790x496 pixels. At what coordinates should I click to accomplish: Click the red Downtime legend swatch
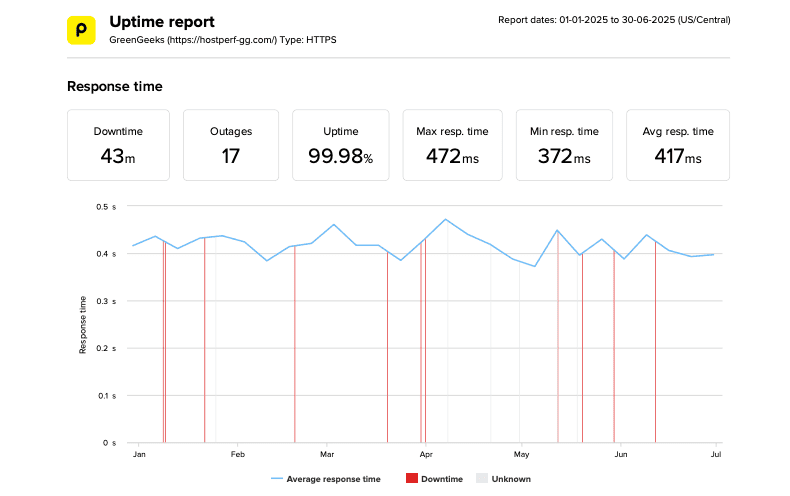(411, 479)
